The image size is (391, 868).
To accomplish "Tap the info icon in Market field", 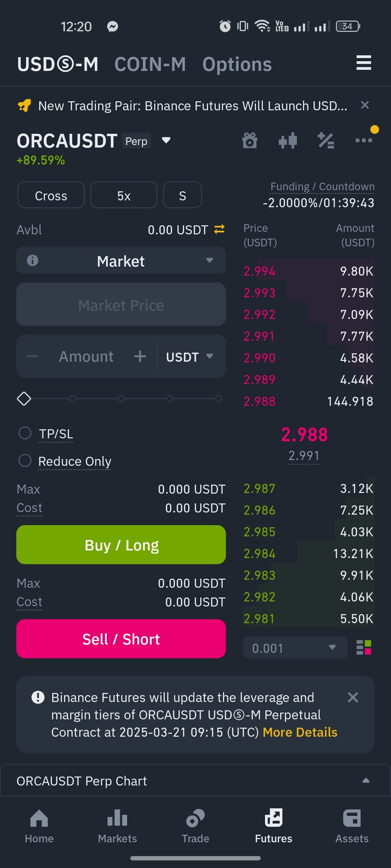I will (x=33, y=260).
